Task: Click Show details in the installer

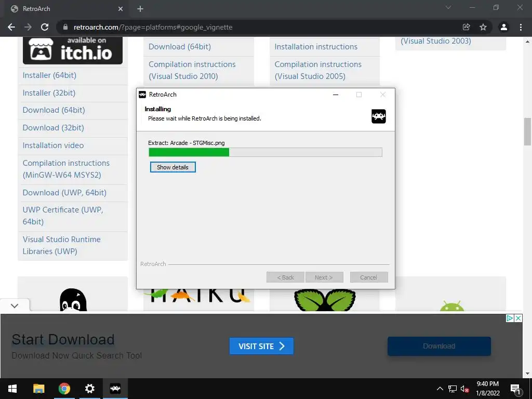Action: [172, 167]
